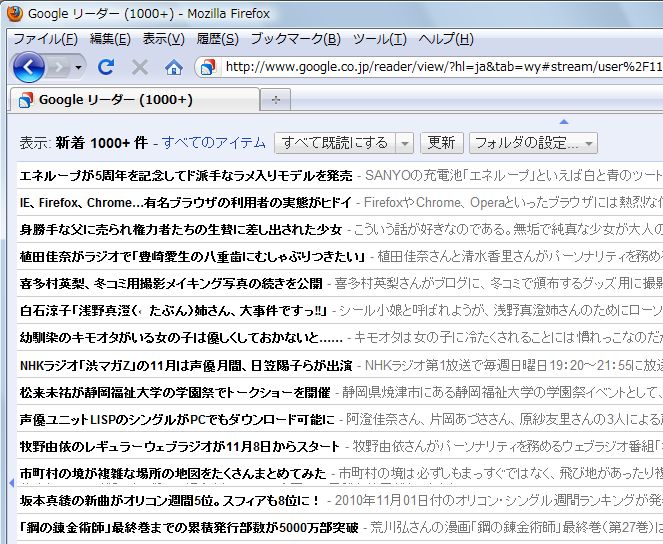Open the ツール(T) menu
This screenshot has width=663, height=544.
379,39
